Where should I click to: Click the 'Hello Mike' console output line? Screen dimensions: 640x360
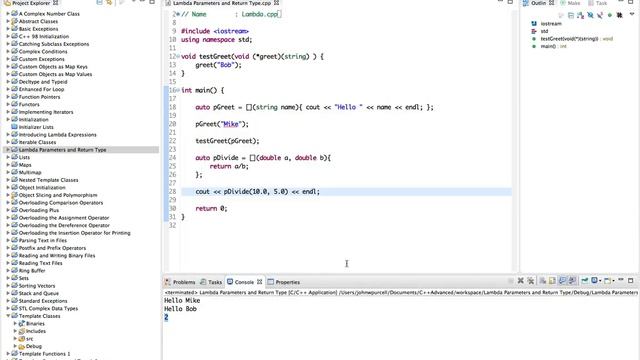[182, 300]
